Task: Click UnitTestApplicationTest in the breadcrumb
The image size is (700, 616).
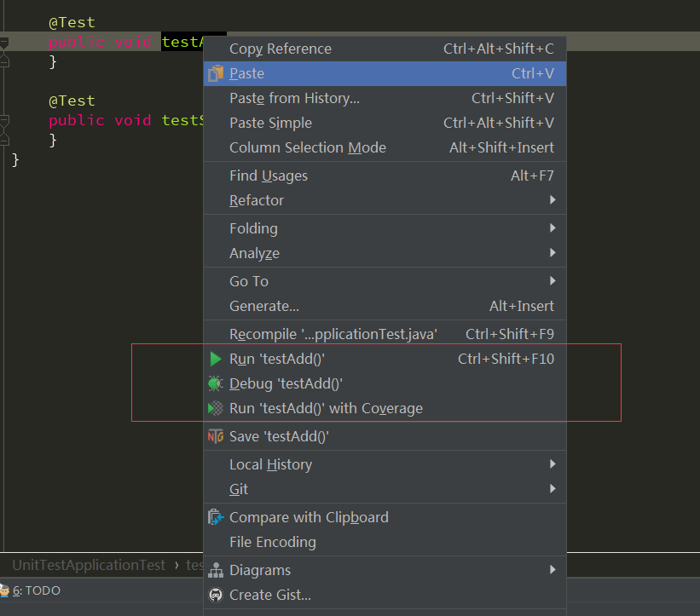Action: pos(89,565)
